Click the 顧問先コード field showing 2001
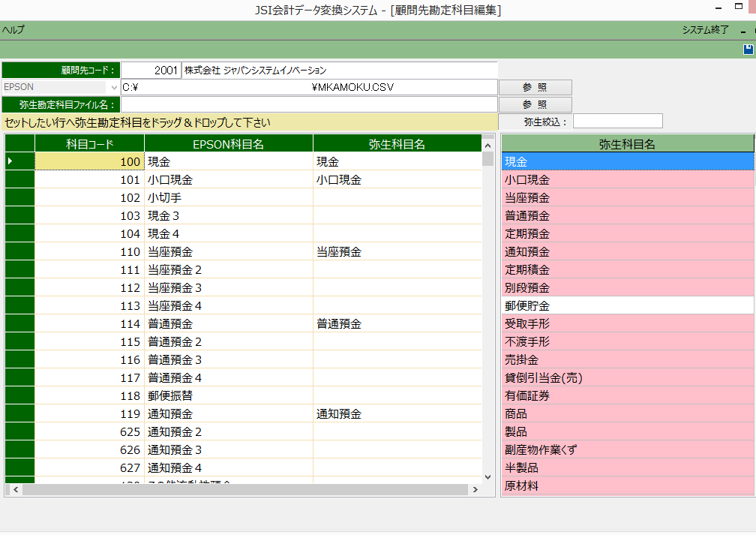Screen dimensions: 756x535 coord(151,70)
